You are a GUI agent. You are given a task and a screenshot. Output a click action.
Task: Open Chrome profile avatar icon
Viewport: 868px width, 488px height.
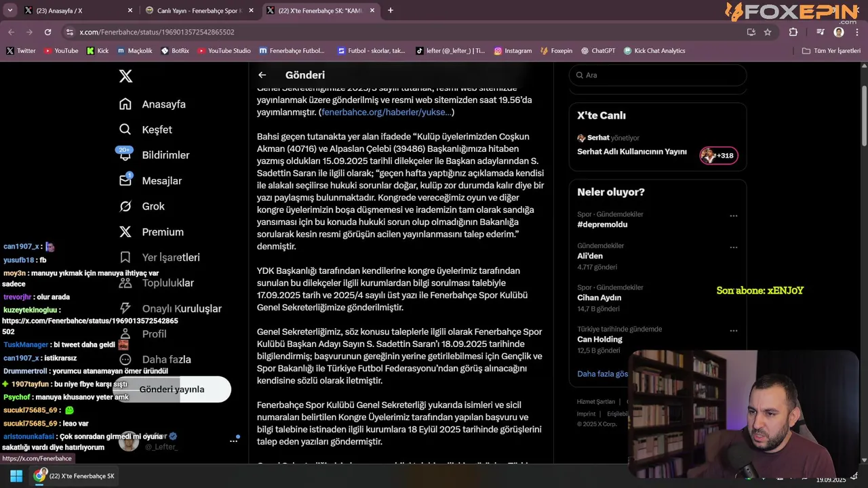point(839,32)
